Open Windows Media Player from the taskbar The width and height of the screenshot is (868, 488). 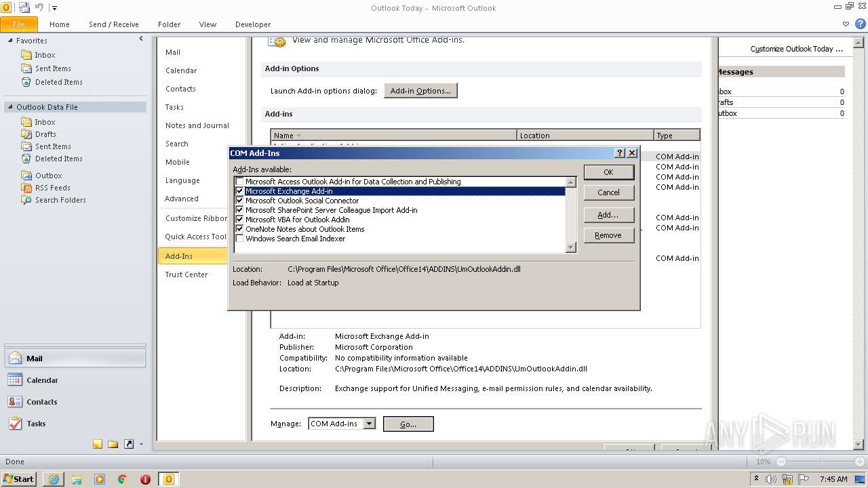100,479
